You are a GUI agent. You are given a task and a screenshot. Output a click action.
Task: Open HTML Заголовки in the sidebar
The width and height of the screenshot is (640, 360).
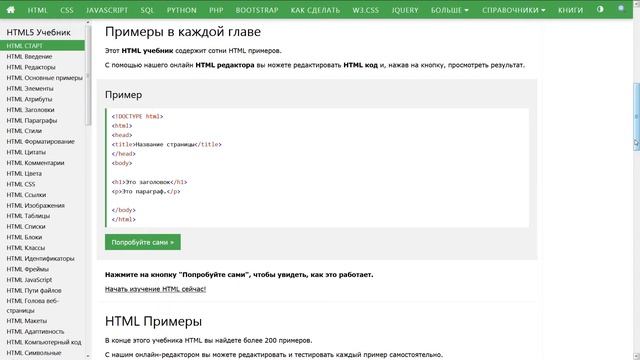30,110
